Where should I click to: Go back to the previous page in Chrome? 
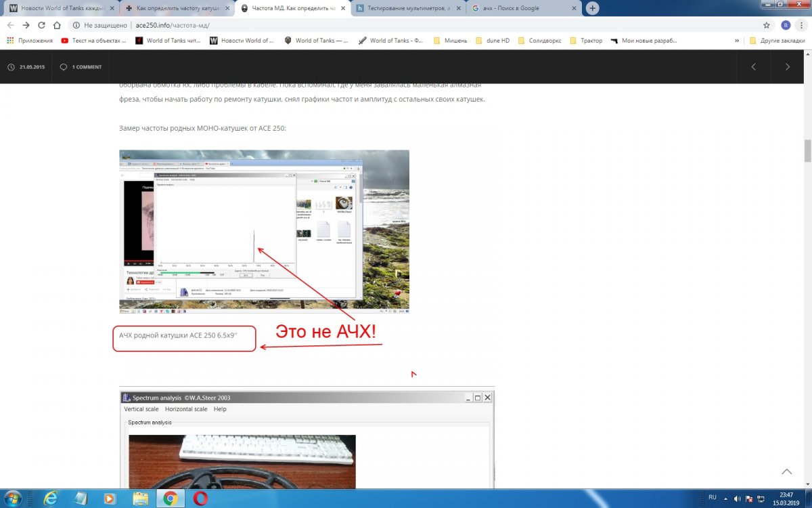pos(11,25)
